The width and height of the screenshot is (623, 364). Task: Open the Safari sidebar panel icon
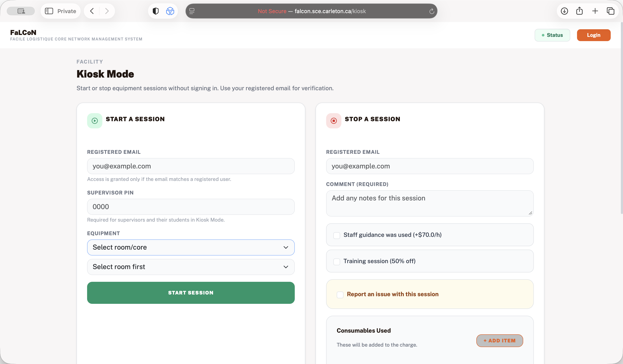(49, 11)
